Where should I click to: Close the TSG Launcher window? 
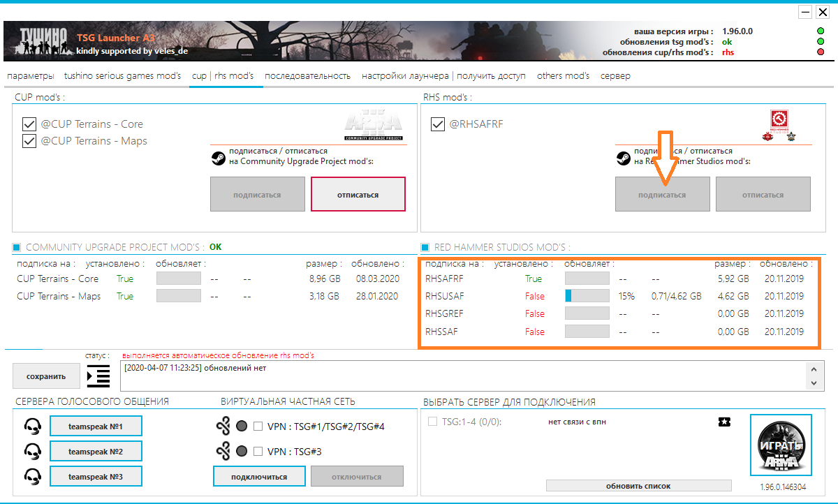[x=824, y=12]
